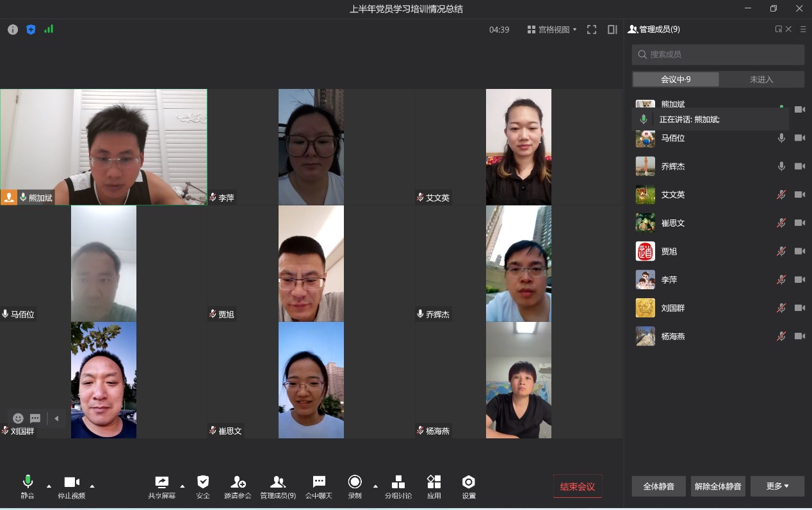The image size is (812, 510).
Task: Open the grid view (宫格视图) dropdown
Action: (552, 29)
